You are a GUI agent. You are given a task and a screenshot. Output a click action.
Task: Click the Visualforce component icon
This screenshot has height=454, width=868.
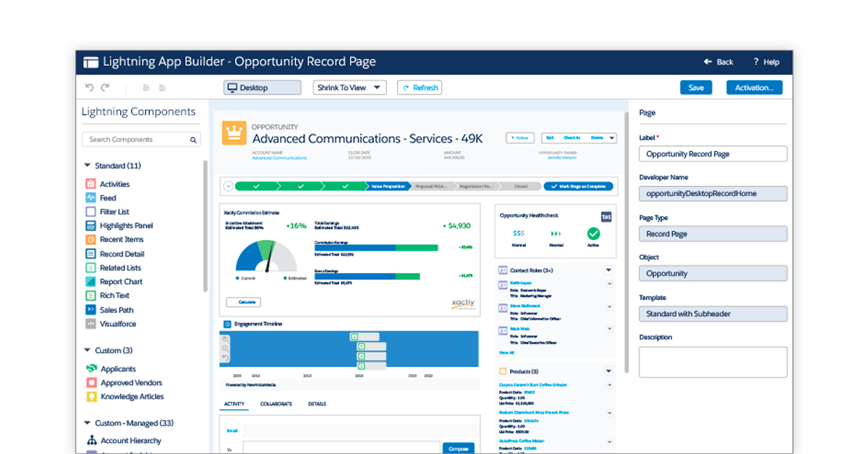90,324
